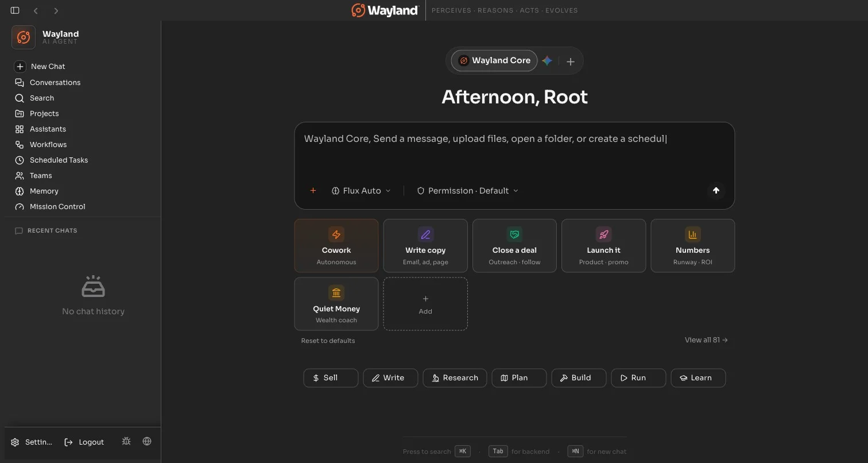868x463 pixels.
Task: Open Memory in the sidebar
Action: pyautogui.click(x=82, y=191)
